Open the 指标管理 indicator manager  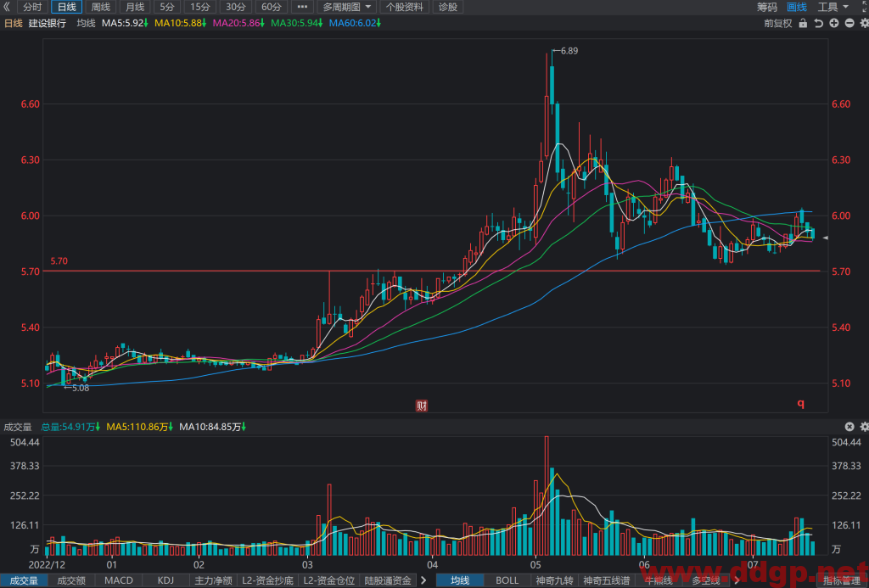tap(841, 581)
